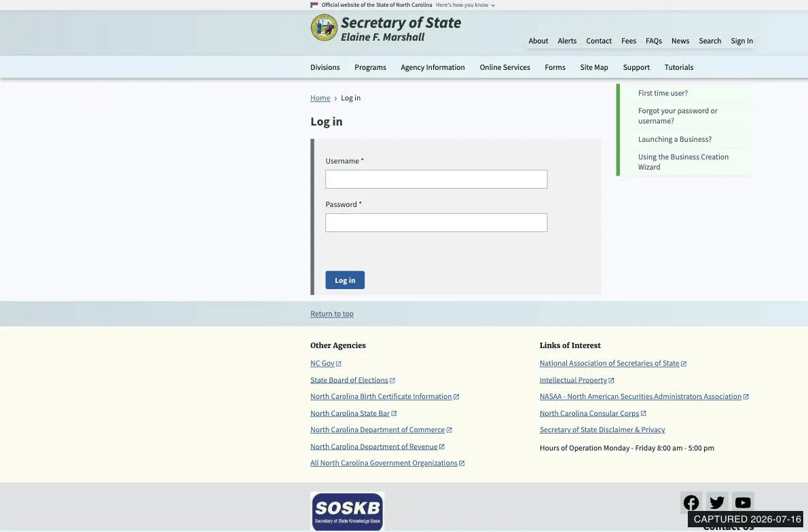The height and width of the screenshot is (532, 808).
Task: Open the Agency Information menu
Action: pyautogui.click(x=433, y=67)
